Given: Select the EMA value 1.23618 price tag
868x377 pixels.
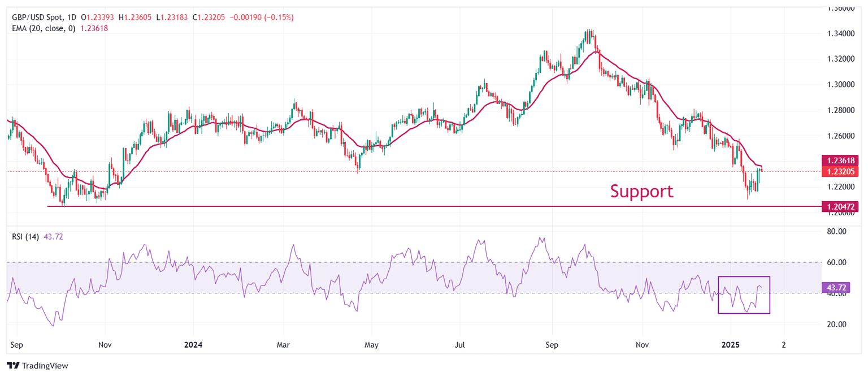Looking at the screenshot, I should (840, 161).
